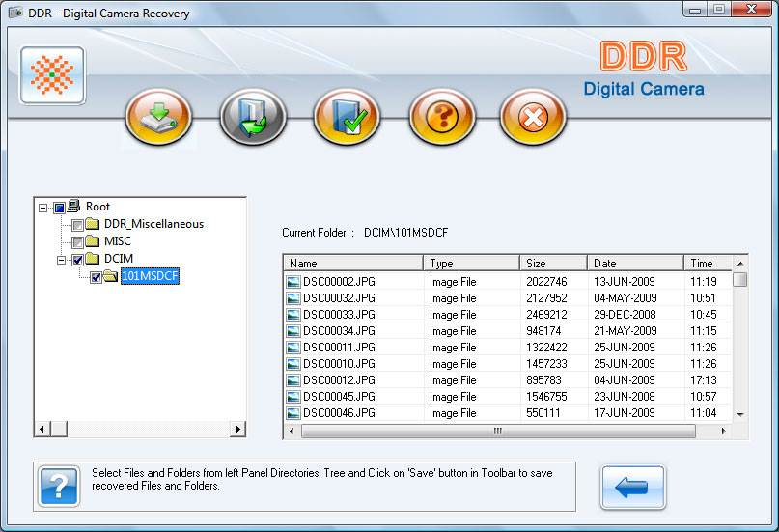The height and width of the screenshot is (532, 779).
Task: Uncheck the DCIM folder checkbox
Action: tap(77, 260)
